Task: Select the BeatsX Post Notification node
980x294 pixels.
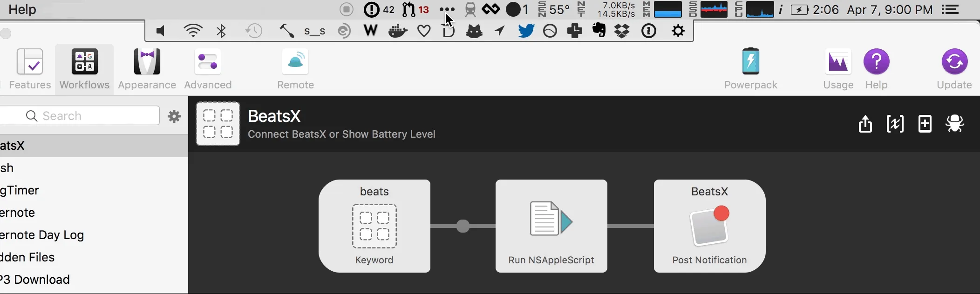Action: pyautogui.click(x=709, y=226)
